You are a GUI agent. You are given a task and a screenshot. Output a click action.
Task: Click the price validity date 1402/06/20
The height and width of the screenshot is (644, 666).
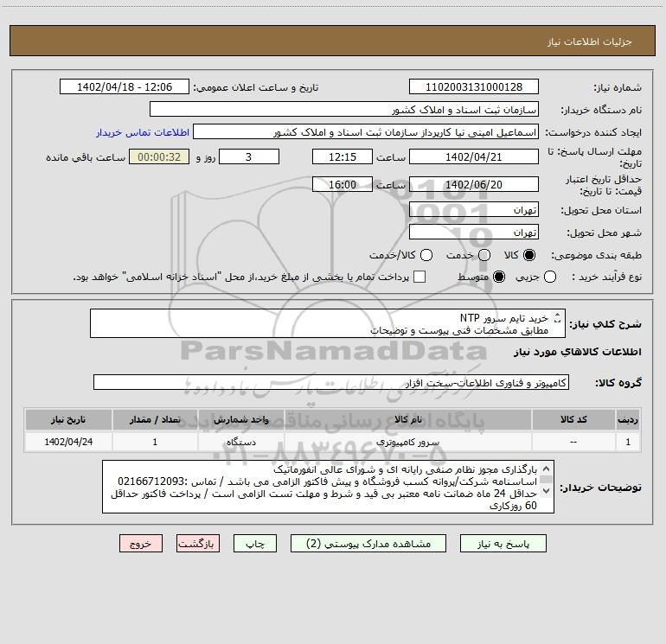(x=474, y=184)
